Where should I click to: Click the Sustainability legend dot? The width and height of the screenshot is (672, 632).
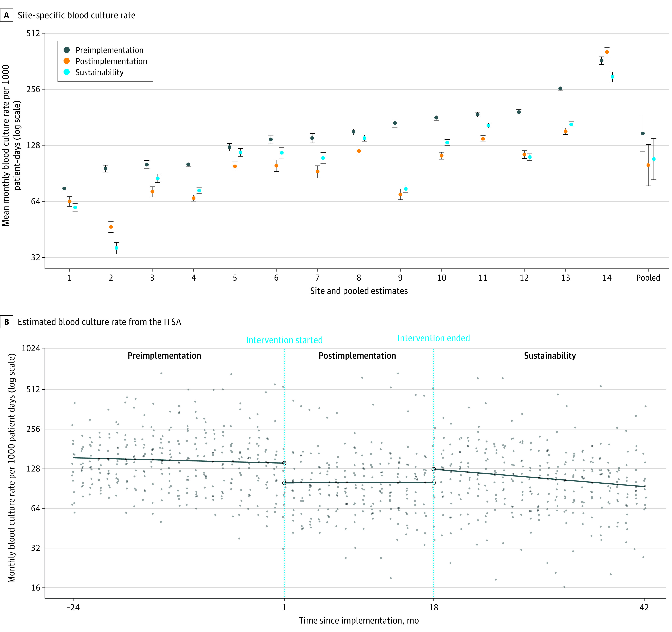tap(67, 72)
